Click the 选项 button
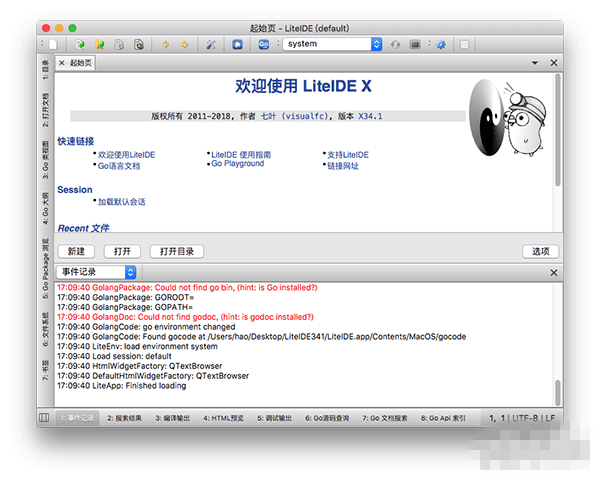 (540, 251)
